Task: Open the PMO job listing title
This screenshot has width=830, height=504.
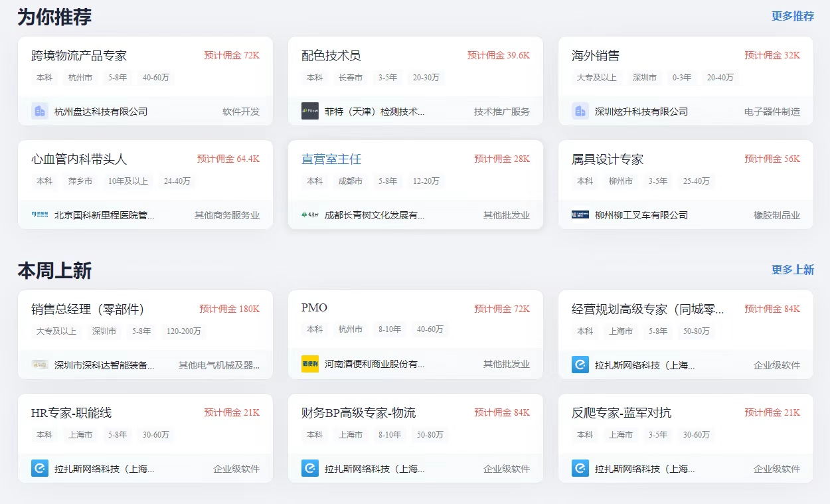Action: point(314,307)
